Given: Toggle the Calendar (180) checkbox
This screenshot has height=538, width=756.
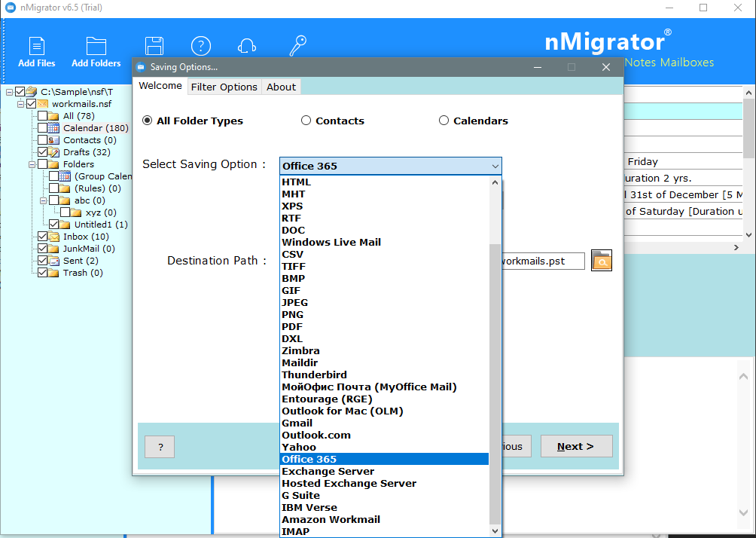Looking at the screenshot, I should click(42, 128).
